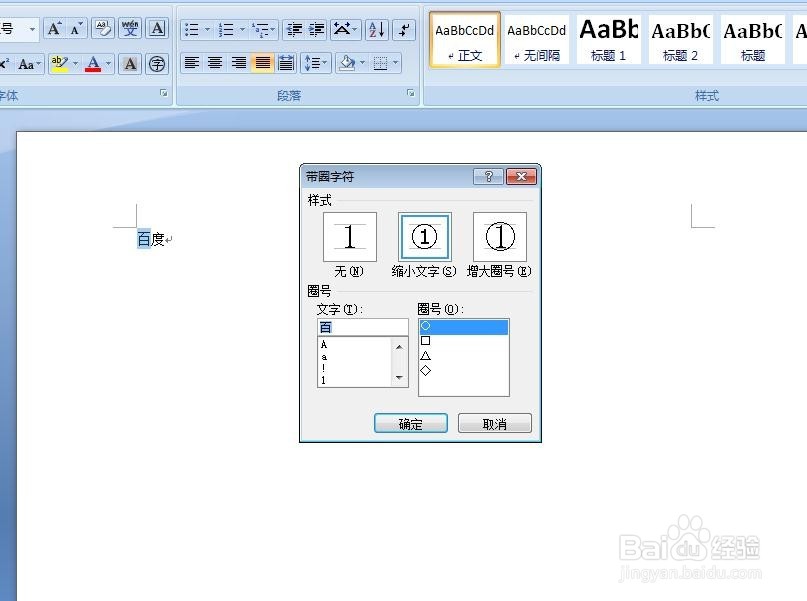The image size is (807, 601).
Task: Click text list scroll-up arrow
Action: click(x=399, y=347)
